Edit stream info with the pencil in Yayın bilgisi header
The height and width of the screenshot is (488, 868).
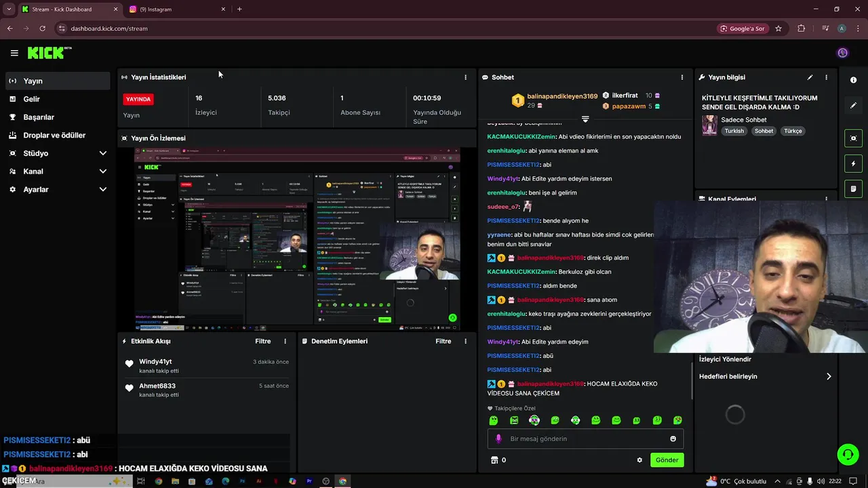pos(810,77)
